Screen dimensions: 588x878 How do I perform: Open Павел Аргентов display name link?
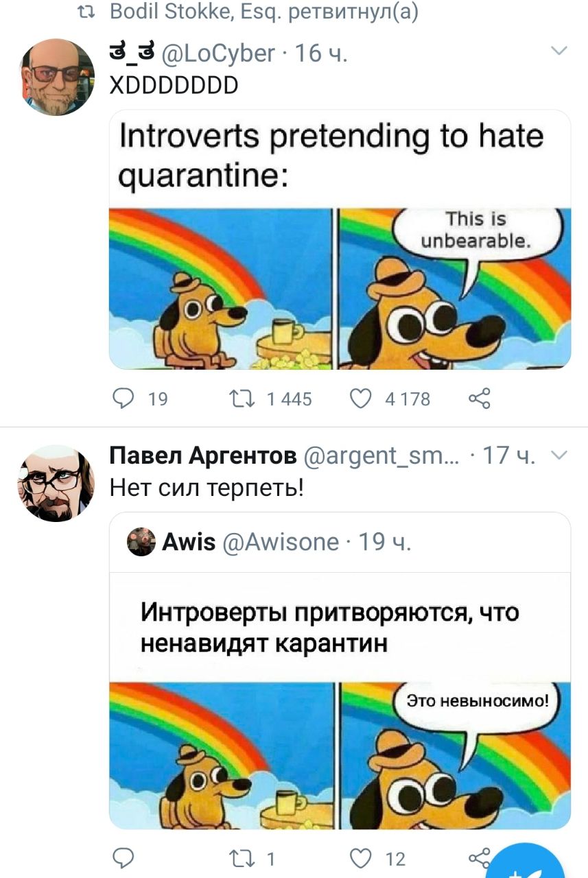tap(203, 455)
